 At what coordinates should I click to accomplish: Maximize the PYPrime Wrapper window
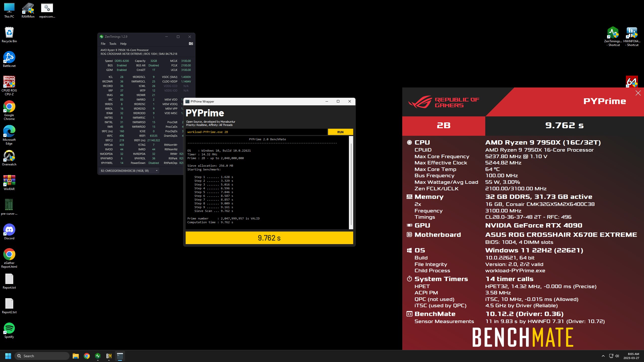pos(338,102)
